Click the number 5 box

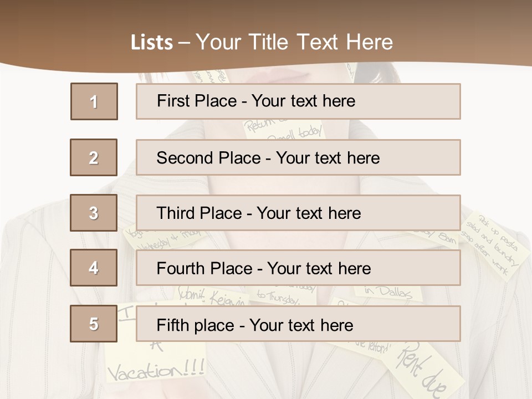(x=94, y=324)
